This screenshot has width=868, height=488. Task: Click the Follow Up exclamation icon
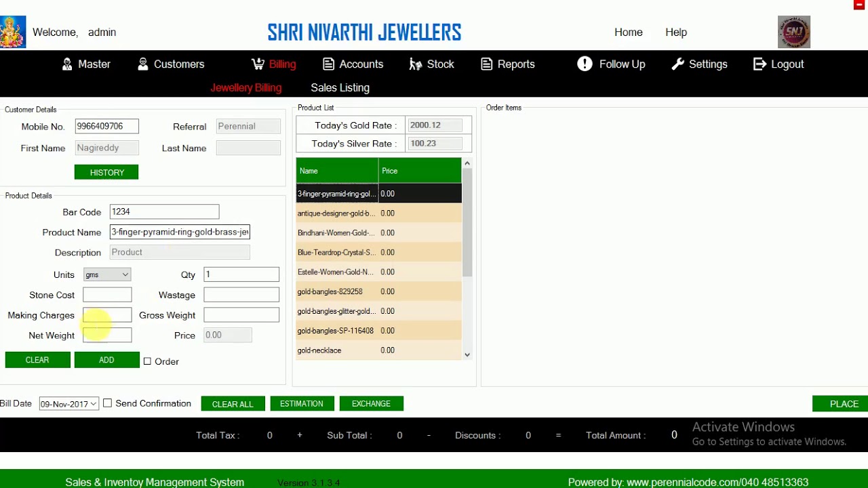(585, 64)
